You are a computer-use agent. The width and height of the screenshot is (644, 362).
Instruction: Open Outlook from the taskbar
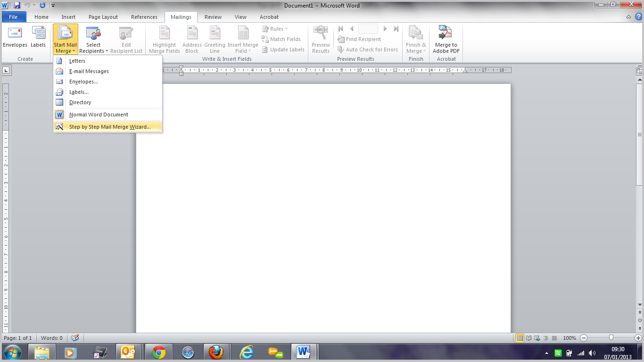[x=128, y=353]
